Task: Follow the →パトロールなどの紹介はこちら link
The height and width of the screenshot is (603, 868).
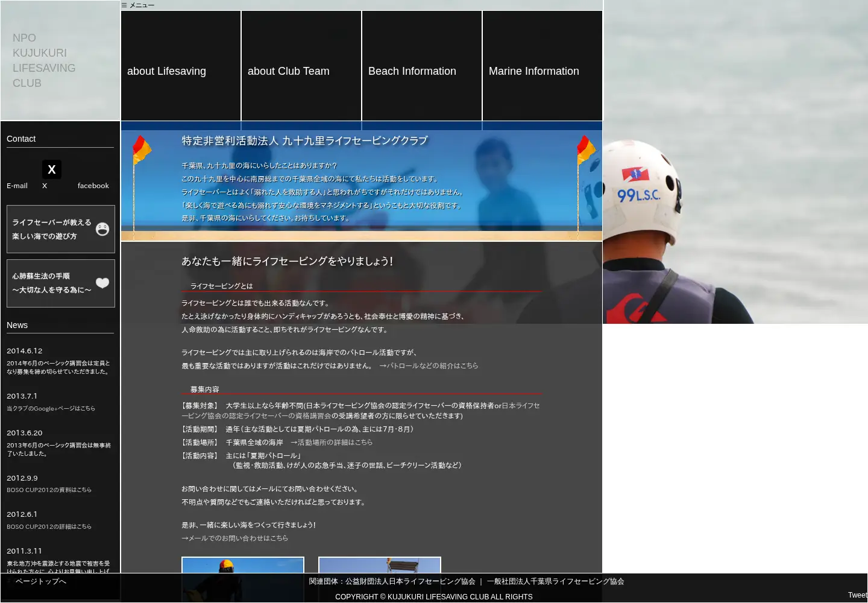Action: (x=429, y=365)
